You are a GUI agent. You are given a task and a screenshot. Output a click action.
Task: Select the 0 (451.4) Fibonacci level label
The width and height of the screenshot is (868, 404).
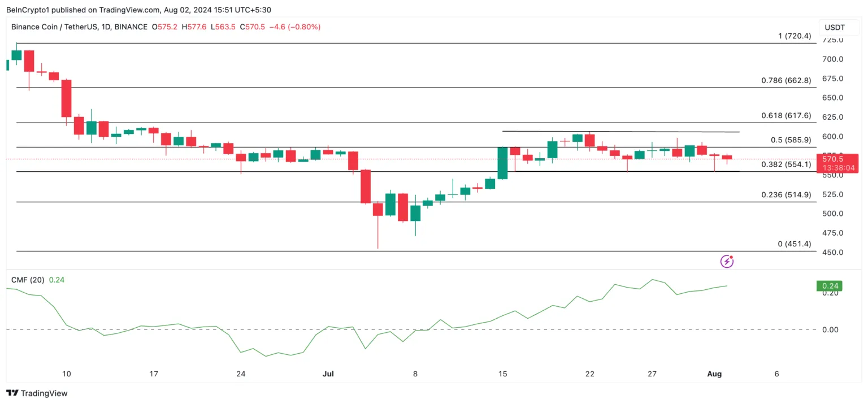point(794,244)
